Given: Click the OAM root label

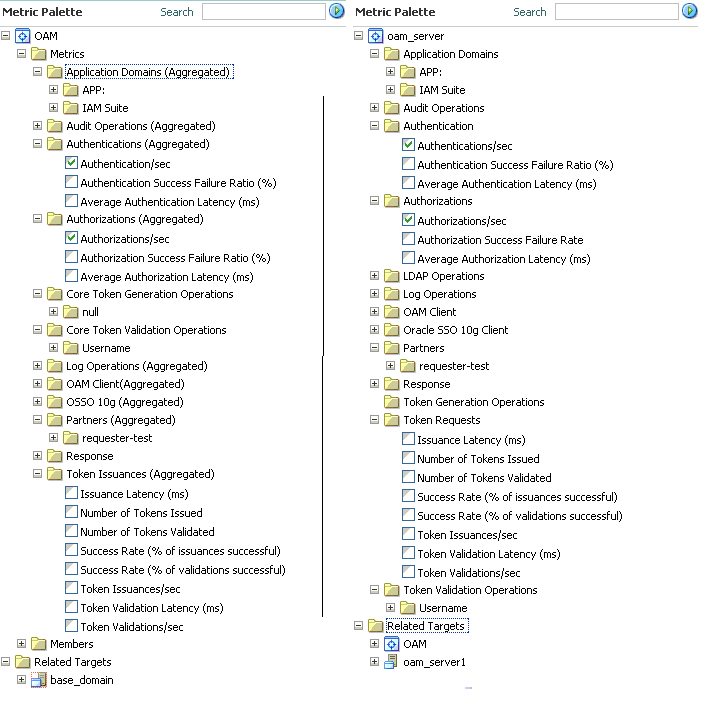Looking at the screenshot, I should 46,36.
